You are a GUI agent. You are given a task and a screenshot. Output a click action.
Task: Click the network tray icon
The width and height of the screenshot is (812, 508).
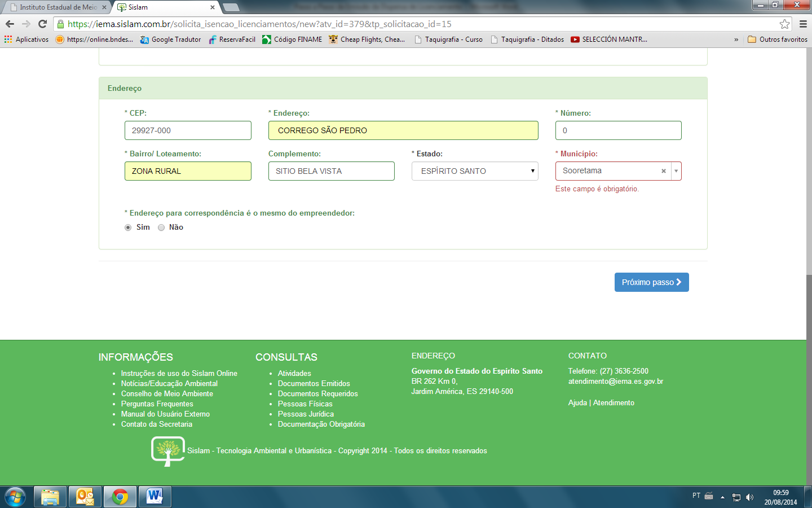[736, 497]
